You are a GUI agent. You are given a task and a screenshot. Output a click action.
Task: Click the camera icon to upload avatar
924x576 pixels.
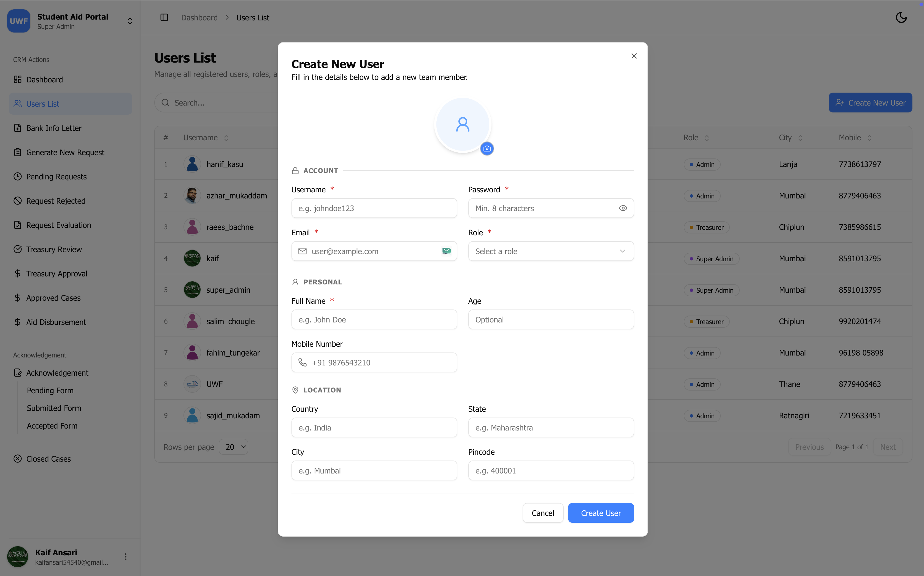click(487, 149)
